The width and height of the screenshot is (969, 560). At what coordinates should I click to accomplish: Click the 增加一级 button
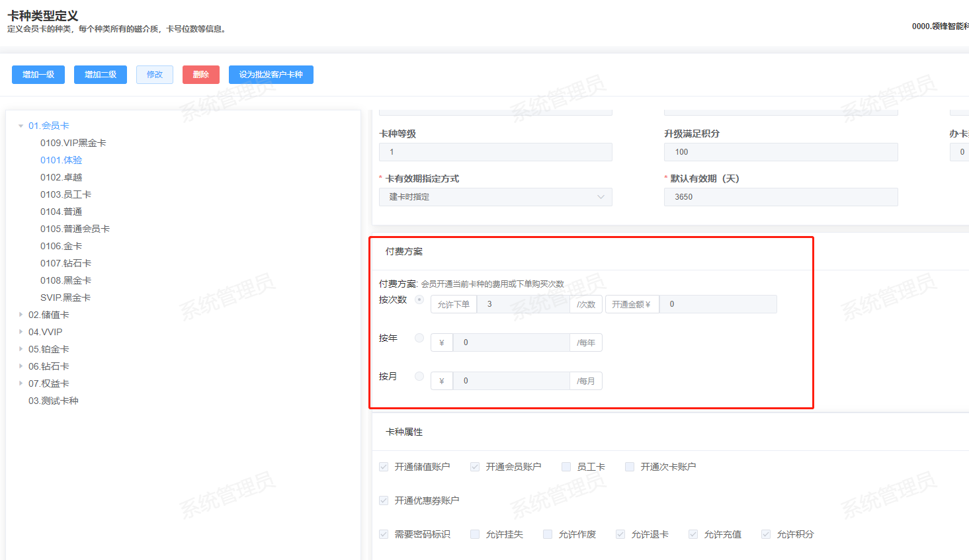pyautogui.click(x=38, y=75)
